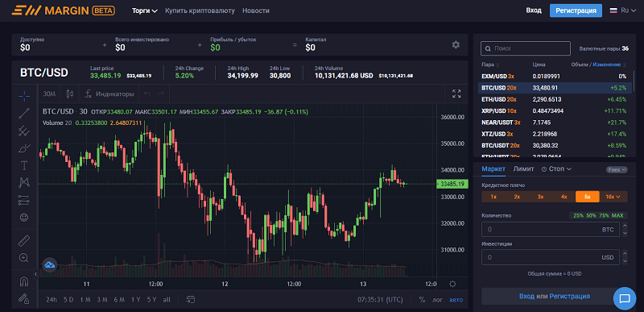Select the XRP/USD 10x pair row
The width and height of the screenshot is (644, 312).
(x=554, y=111)
